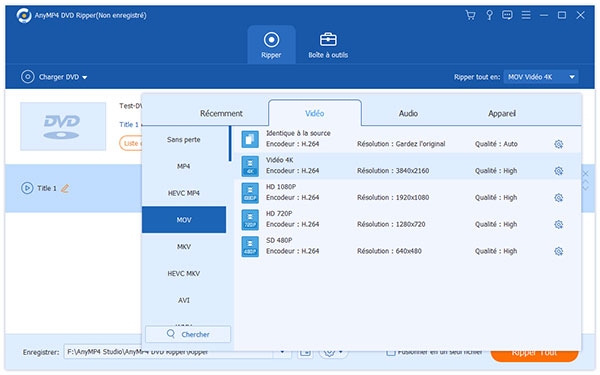Open settings gear for Vidéo 4K

tap(559, 171)
